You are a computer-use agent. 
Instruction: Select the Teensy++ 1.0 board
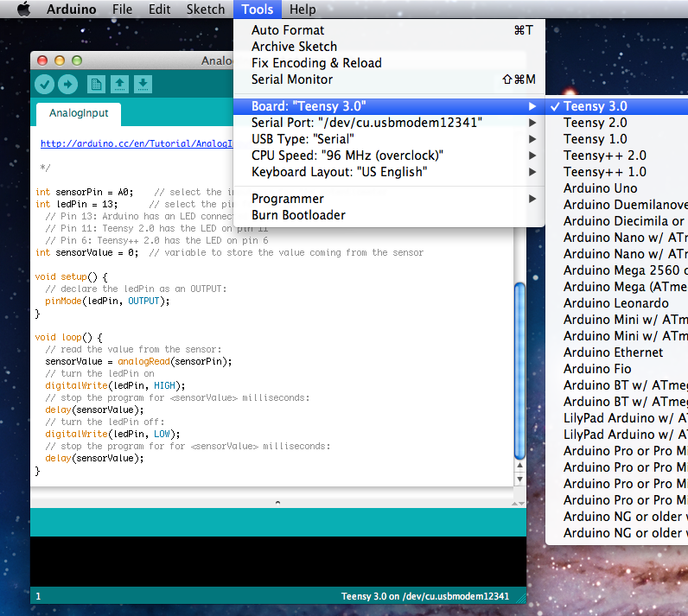(616, 172)
